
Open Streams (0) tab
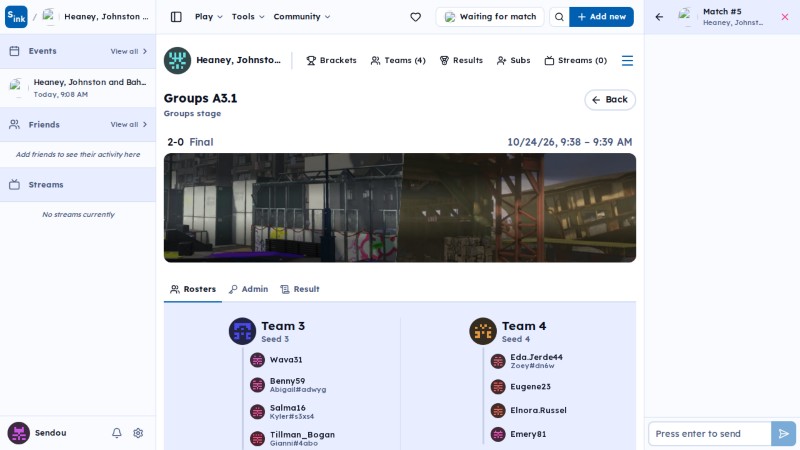coord(576,61)
